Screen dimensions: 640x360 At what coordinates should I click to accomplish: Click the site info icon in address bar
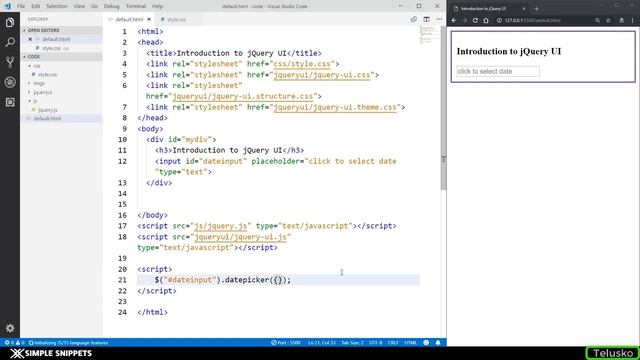pyautogui.click(x=499, y=20)
